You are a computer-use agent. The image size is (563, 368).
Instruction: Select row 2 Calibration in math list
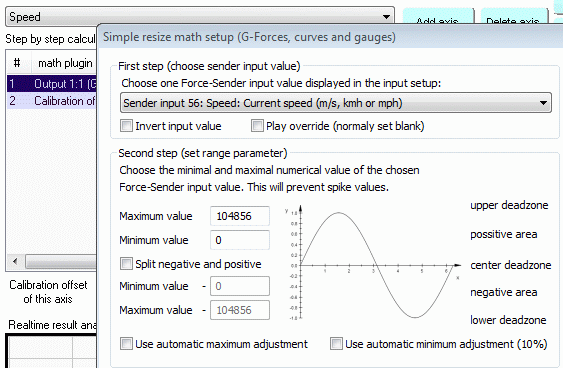pos(52,101)
